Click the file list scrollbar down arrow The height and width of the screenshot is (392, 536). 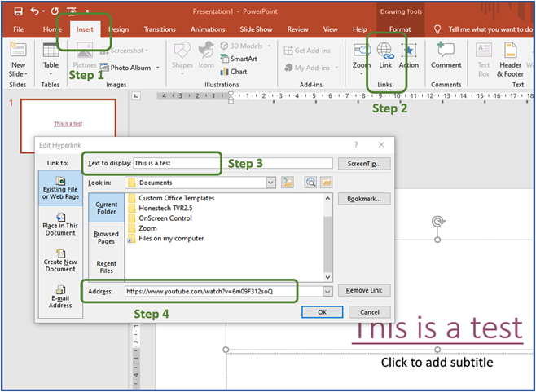(x=327, y=277)
